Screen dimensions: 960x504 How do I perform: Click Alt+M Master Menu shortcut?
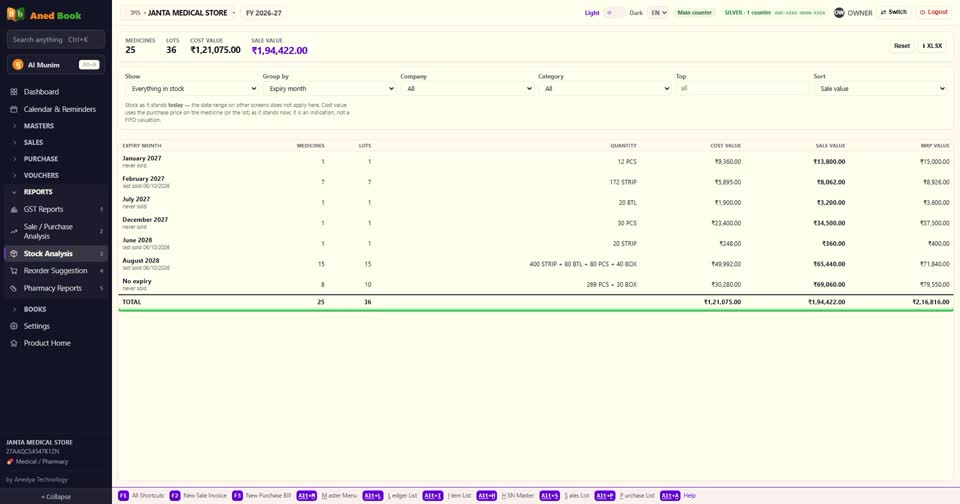pyautogui.click(x=327, y=496)
